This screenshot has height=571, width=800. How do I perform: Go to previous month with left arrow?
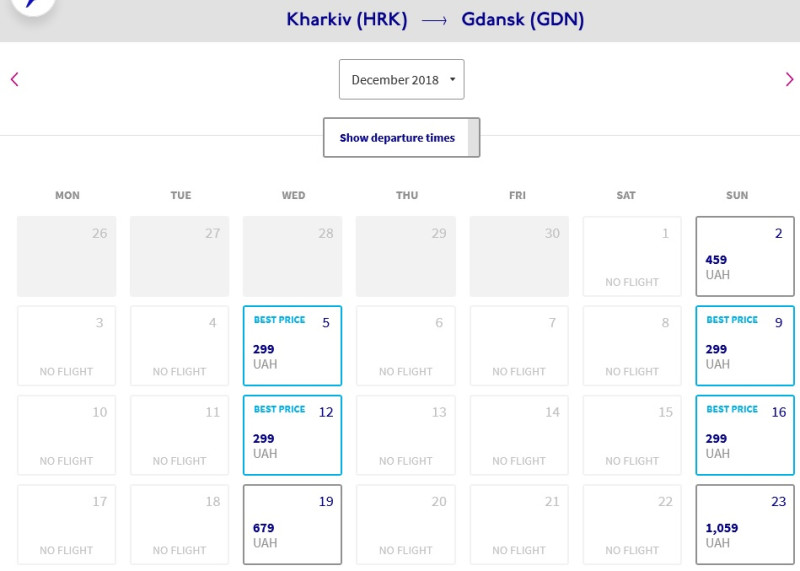14,80
